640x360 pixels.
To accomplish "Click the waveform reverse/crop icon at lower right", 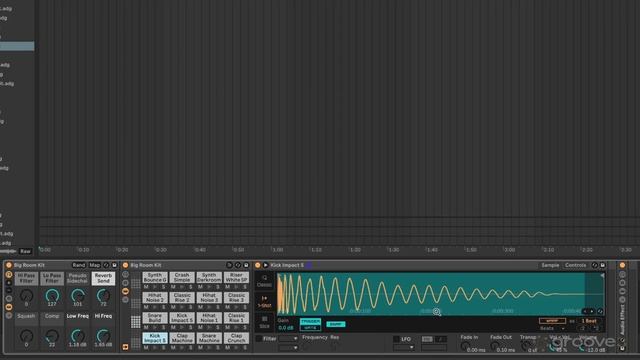I will 600,311.
